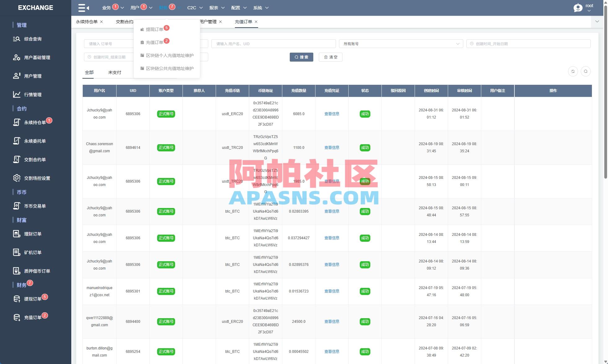Select the 币币交易单 sidebar icon

pyautogui.click(x=17, y=206)
